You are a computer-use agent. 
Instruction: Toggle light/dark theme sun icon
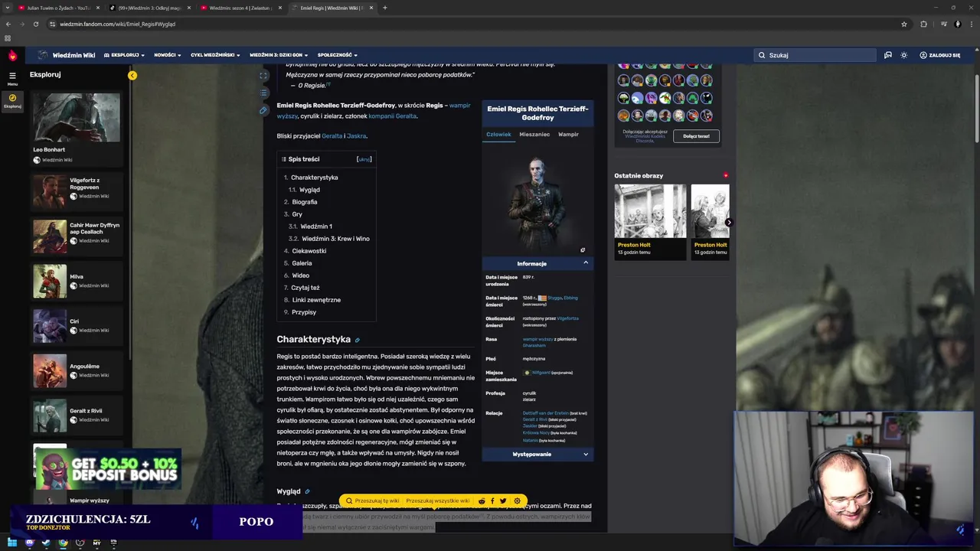tap(904, 55)
